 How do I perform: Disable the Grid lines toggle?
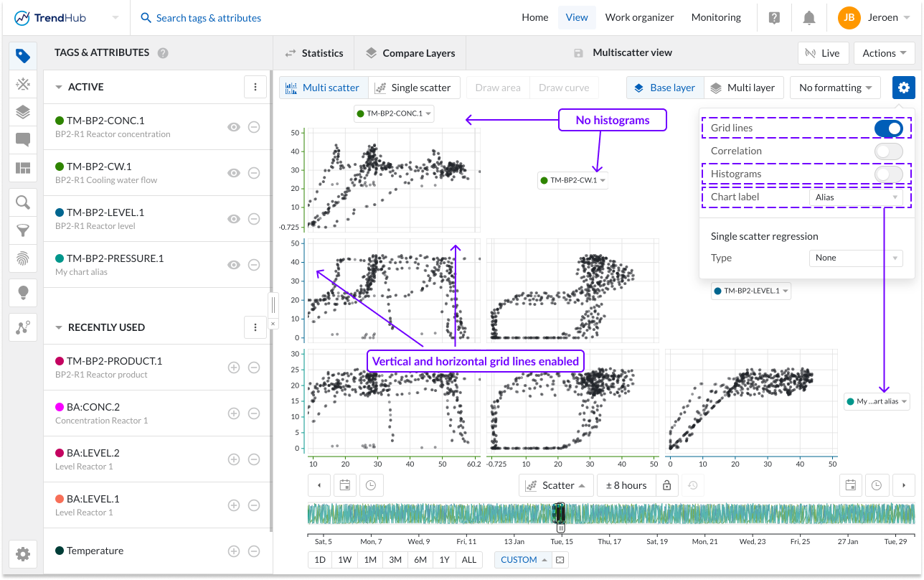[x=888, y=128]
